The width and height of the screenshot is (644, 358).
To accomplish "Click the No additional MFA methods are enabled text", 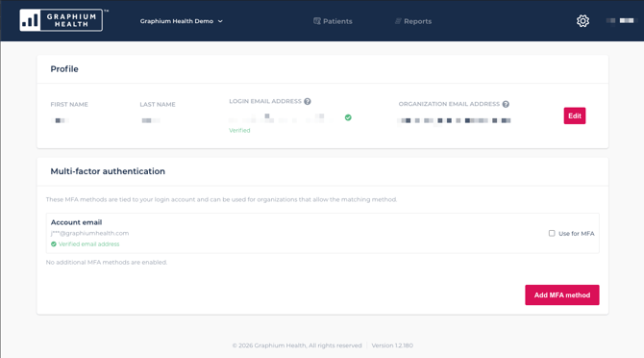I will coord(107,262).
